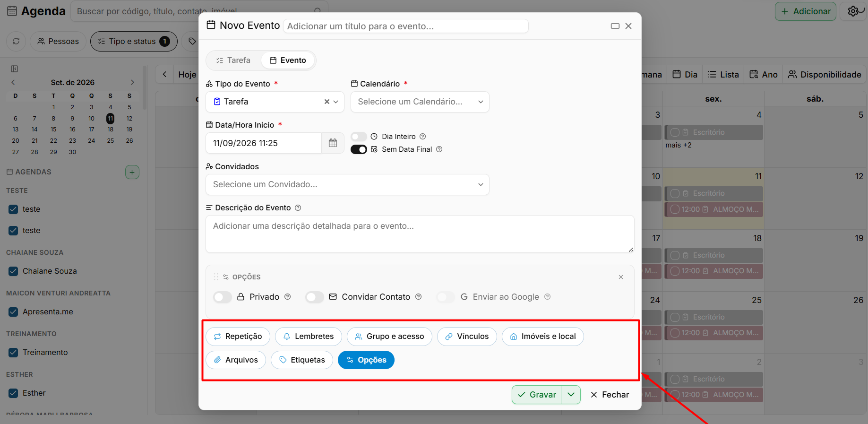Turn off the Sem Data Final toggle
The height and width of the screenshot is (424, 868).
tap(359, 149)
